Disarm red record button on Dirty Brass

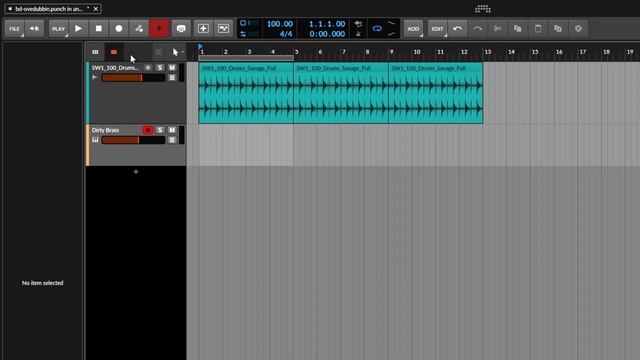(x=148, y=130)
